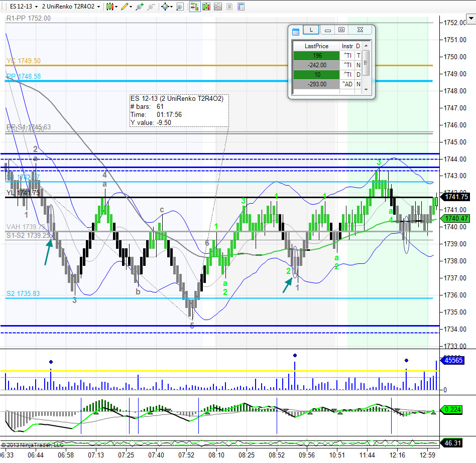
Task: Open the ES 12-13 instrument dropdown
Action: click(24, 7)
